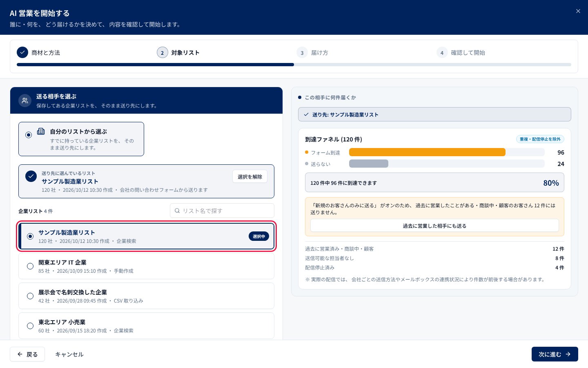Close the AI 営業 dialog with X
The height and width of the screenshot is (368, 588).
pyautogui.click(x=578, y=11)
